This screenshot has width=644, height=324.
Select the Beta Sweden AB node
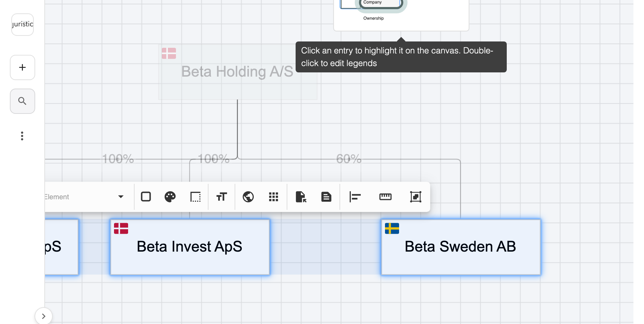(461, 247)
